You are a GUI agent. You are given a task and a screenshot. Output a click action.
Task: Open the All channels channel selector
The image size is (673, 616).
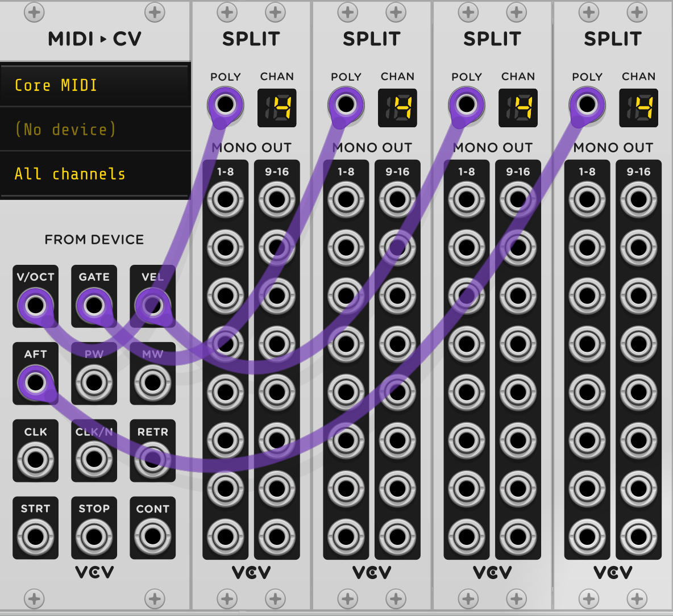coord(95,174)
